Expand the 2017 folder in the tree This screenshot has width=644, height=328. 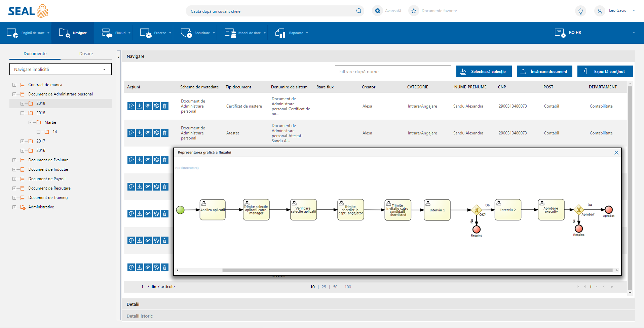tap(22, 141)
